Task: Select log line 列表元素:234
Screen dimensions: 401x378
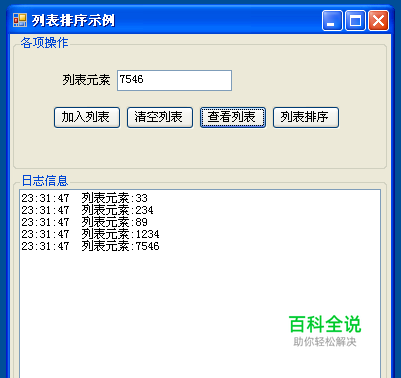Action: (87, 210)
